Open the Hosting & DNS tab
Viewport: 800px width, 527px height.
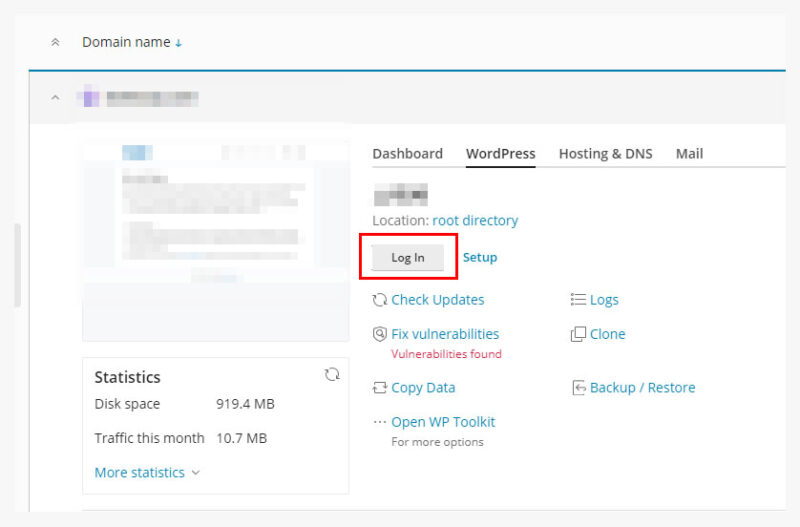[605, 154]
